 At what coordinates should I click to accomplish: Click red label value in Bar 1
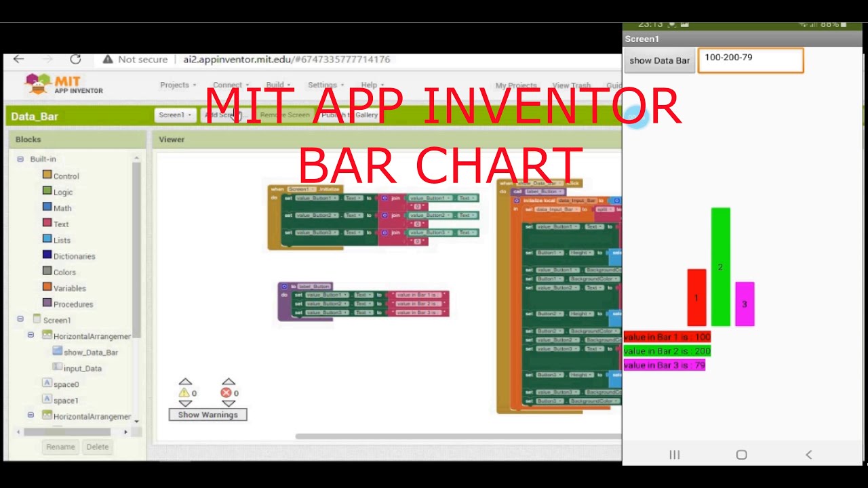pyautogui.click(x=667, y=337)
